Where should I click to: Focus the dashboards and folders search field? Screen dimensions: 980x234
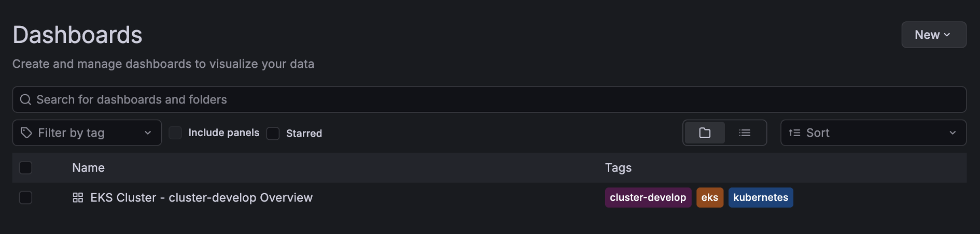click(489, 99)
